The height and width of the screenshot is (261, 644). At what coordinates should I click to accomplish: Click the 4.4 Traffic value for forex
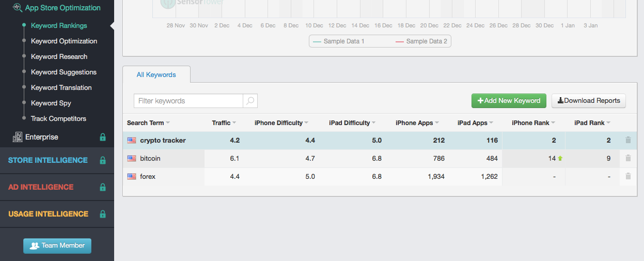click(x=234, y=177)
